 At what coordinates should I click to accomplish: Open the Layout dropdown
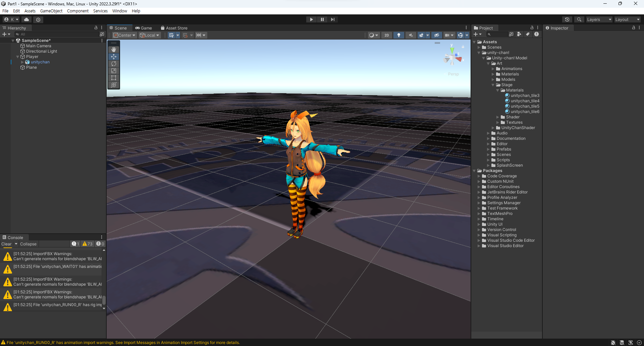tap(627, 19)
